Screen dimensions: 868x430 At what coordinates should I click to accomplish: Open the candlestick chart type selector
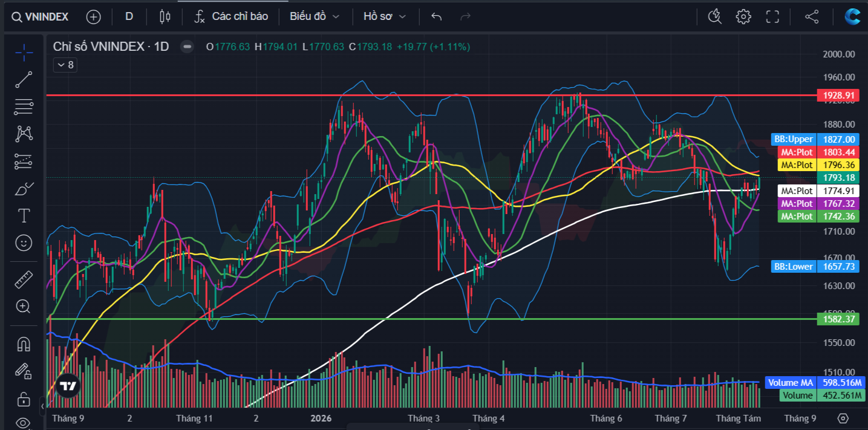click(165, 16)
